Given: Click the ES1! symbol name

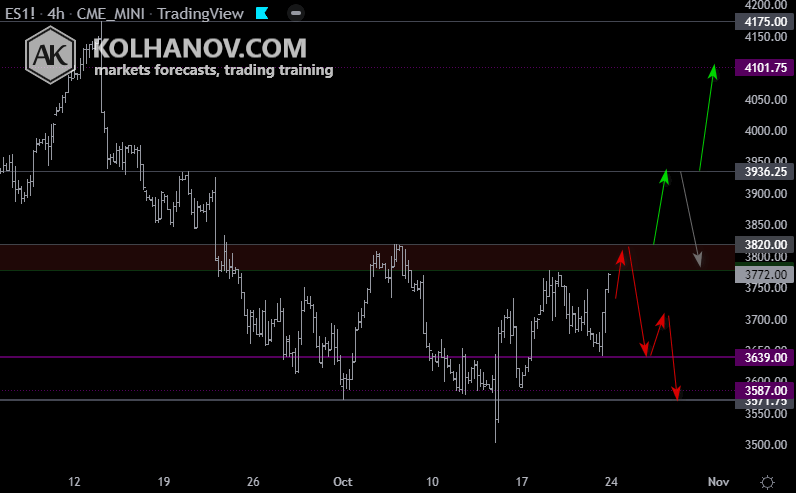Looking at the screenshot, I should [20, 14].
